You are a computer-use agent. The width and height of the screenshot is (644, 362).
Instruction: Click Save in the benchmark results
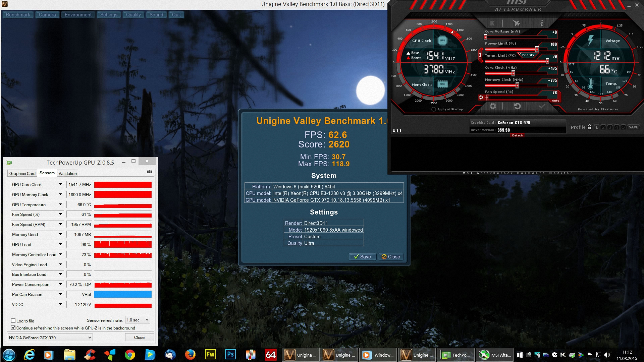(x=362, y=257)
